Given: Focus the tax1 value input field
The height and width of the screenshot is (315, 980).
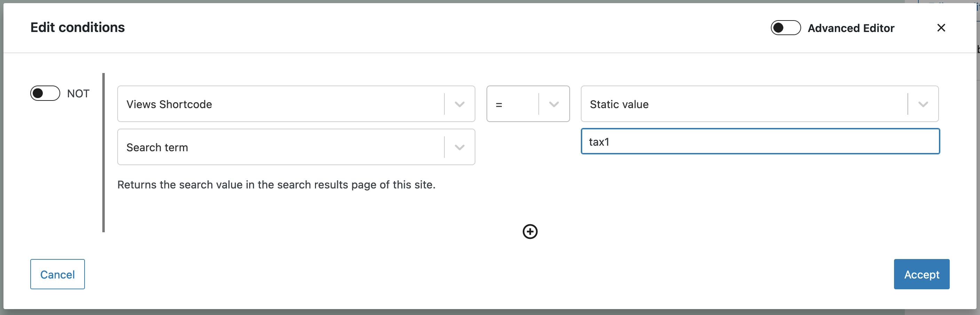Looking at the screenshot, I should pos(760,142).
